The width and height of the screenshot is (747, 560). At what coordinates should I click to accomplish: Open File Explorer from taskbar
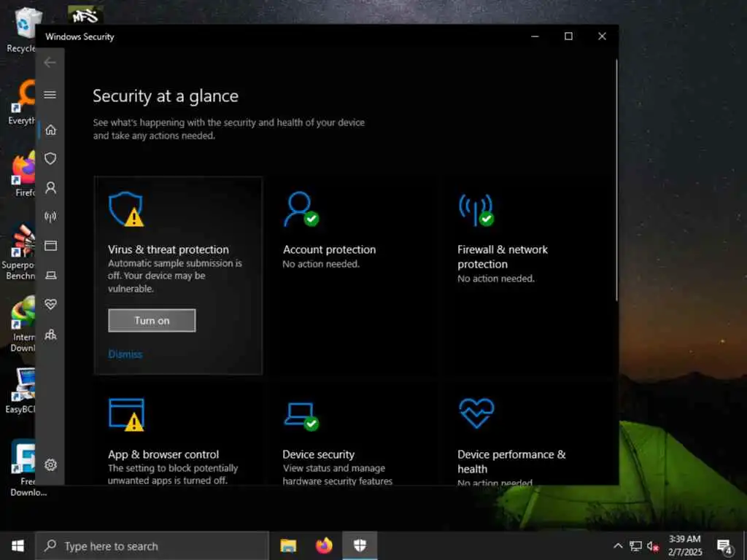[288, 545]
